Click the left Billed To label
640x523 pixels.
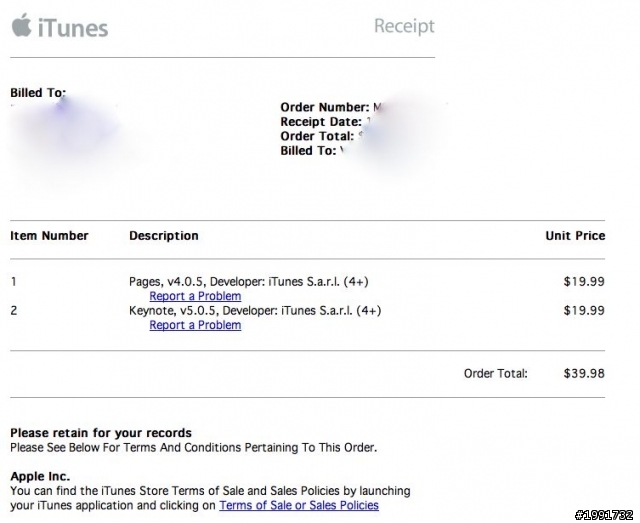pos(37,93)
